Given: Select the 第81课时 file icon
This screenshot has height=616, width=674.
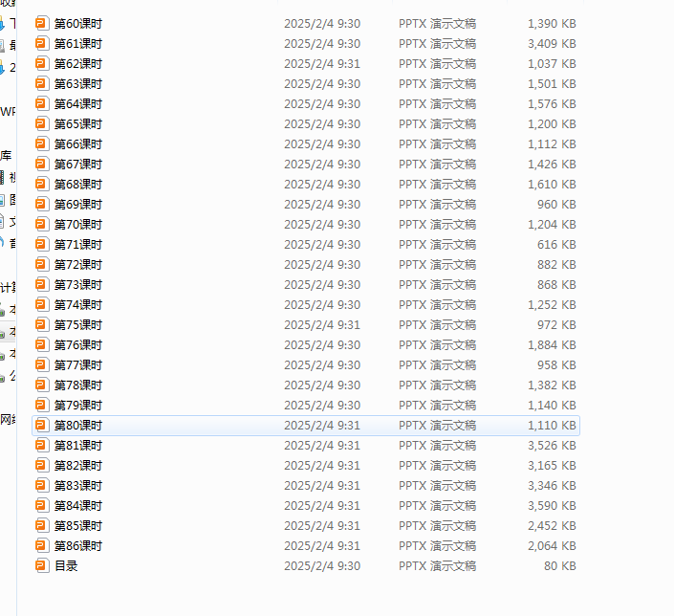Looking at the screenshot, I should point(42,445).
